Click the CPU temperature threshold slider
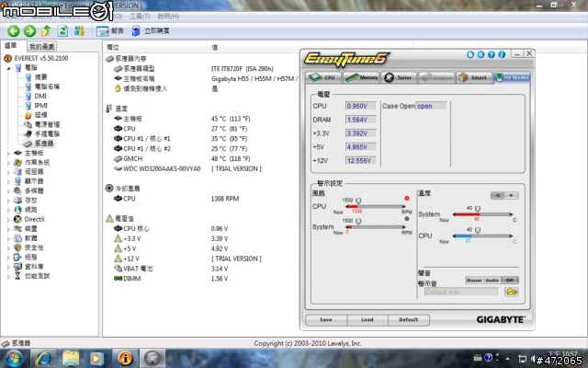 [478, 230]
